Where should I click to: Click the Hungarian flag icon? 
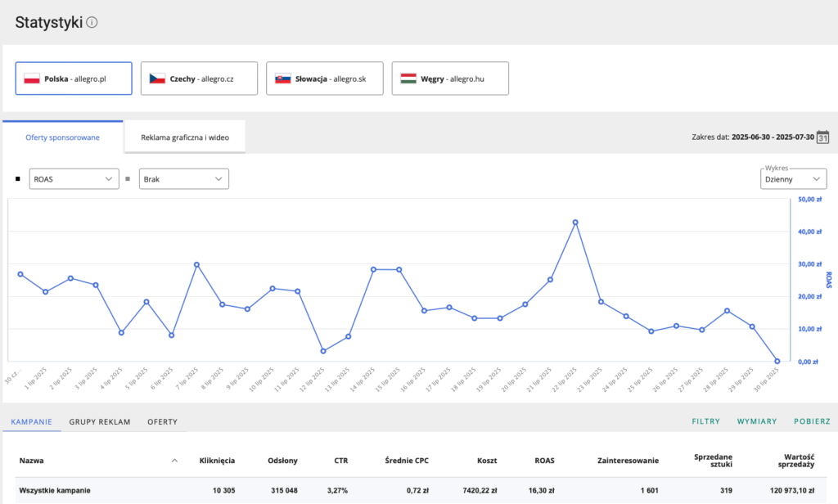pyautogui.click(x=408, y=79)
